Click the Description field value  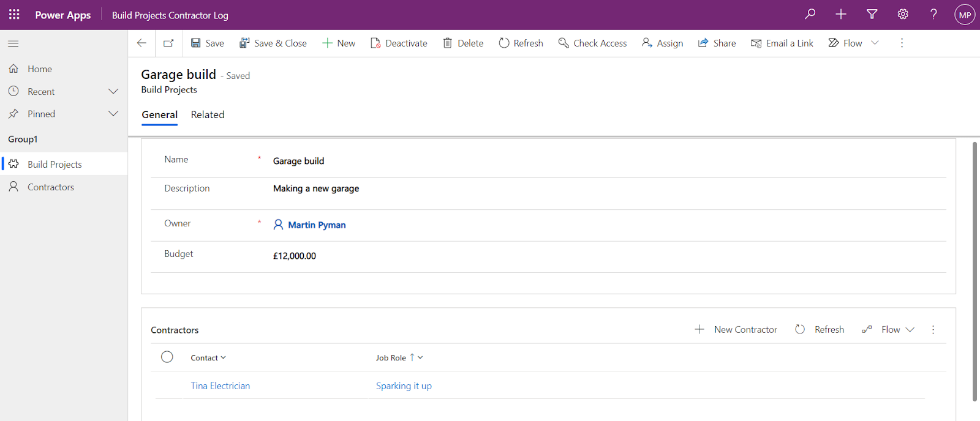coord(609,188)
